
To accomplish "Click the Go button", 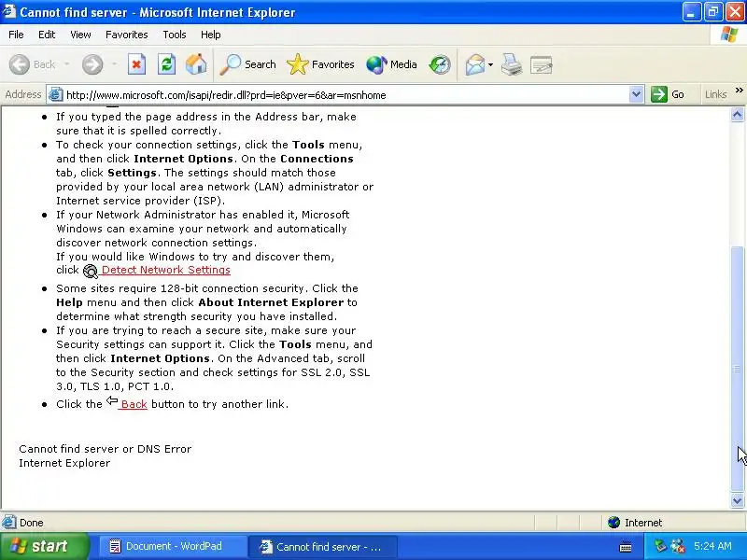I will (668, 94).
